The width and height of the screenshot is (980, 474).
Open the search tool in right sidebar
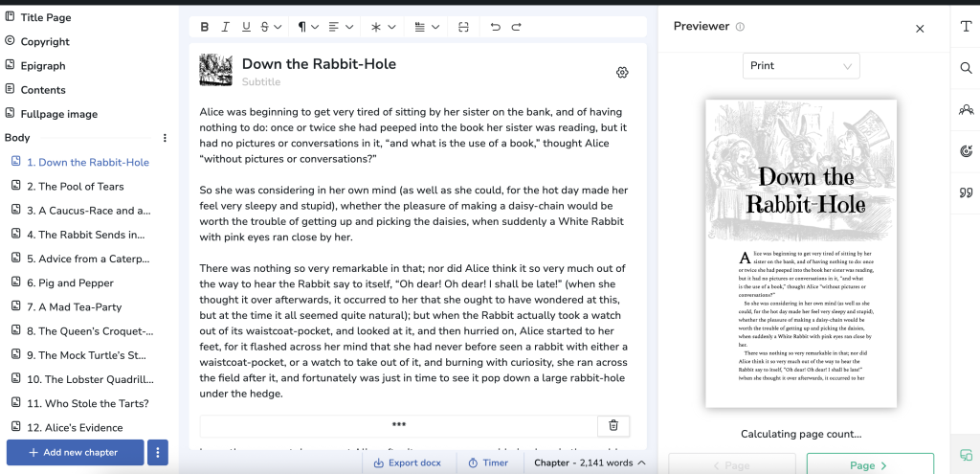pos(965,68)
